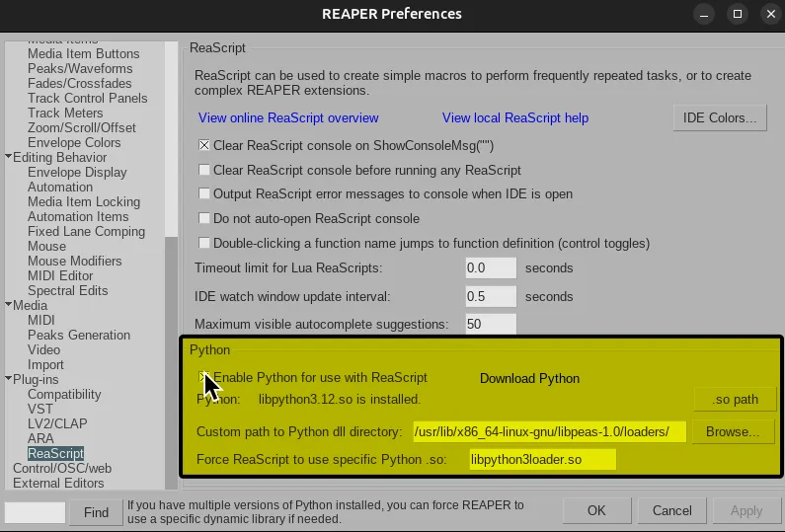Check Output ReaScript error messages to console

click(203, 193)
